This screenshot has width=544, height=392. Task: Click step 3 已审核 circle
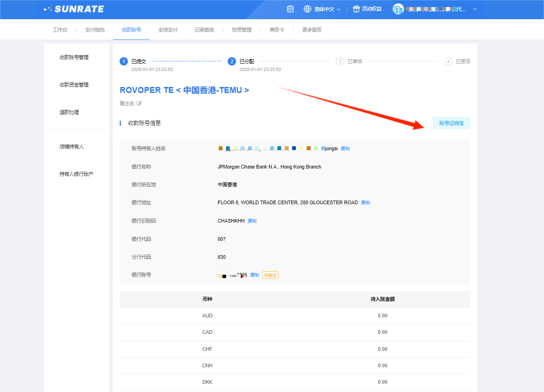point(340,61)
